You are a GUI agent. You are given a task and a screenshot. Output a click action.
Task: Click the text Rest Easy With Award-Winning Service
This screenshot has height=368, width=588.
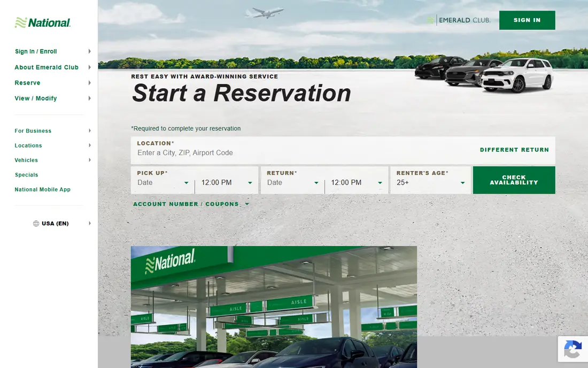tap(204, 76)
